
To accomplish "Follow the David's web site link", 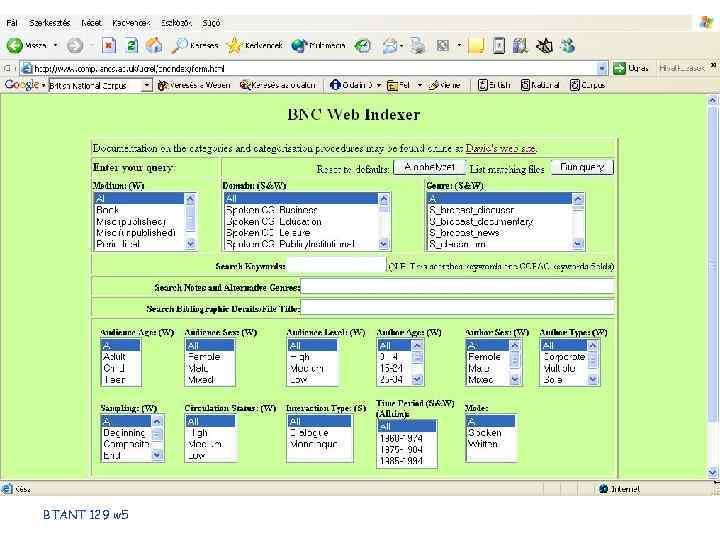I will [501, 148].
